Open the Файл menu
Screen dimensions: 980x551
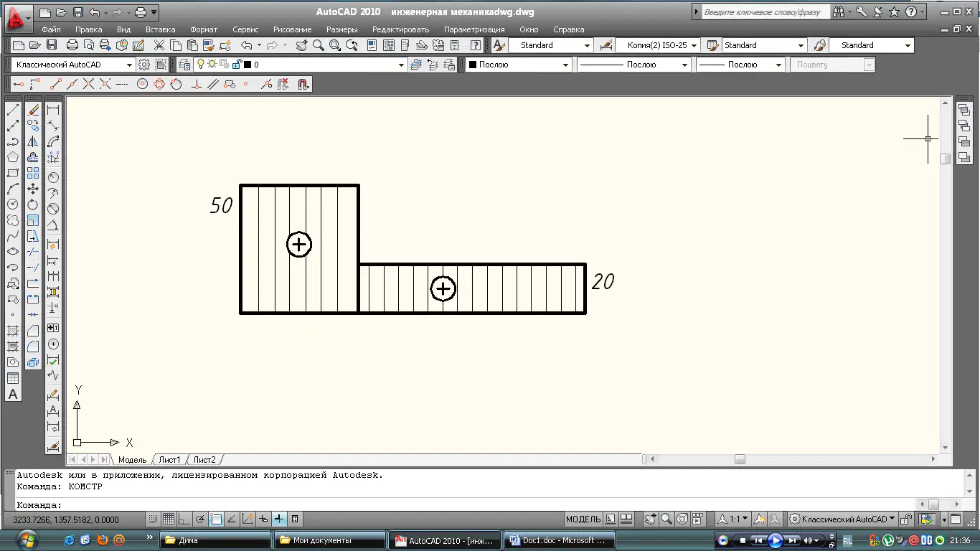coord(51,29)
